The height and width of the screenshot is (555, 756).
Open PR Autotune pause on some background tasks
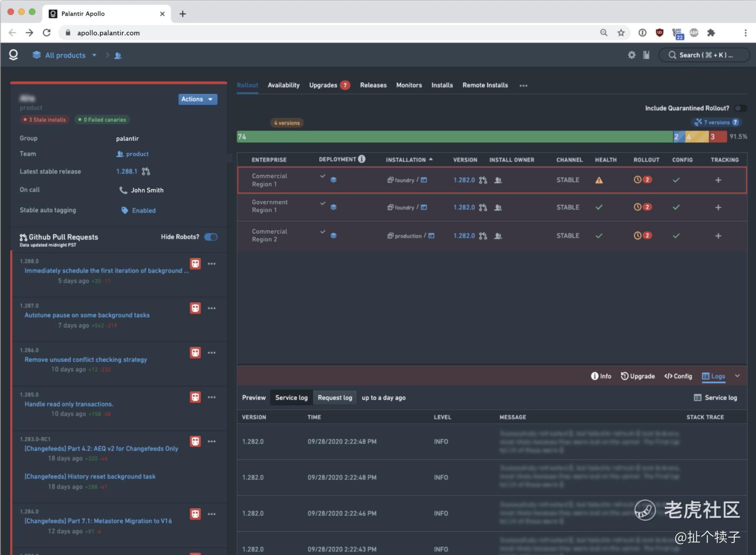87,315
